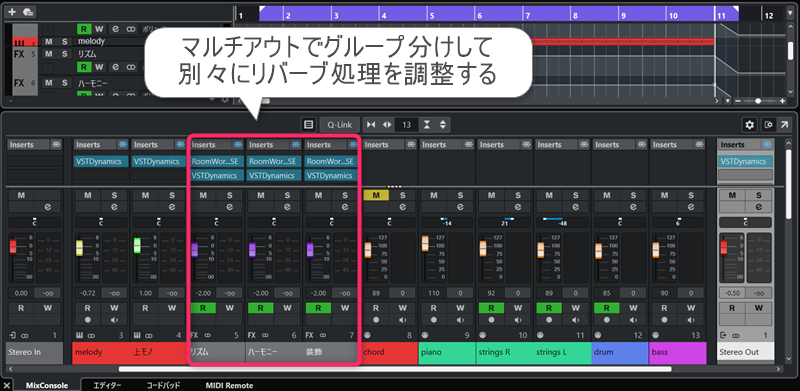Switch to the MixConsole tab
The height and width of the screenshot is (391, 800).
point(47,385)
